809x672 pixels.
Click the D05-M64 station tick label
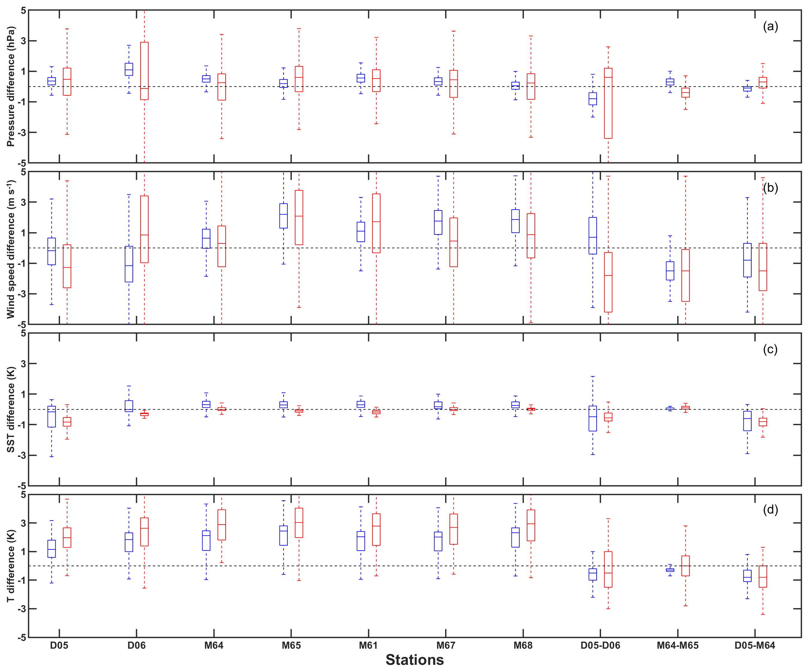click(x=755, y=645)
